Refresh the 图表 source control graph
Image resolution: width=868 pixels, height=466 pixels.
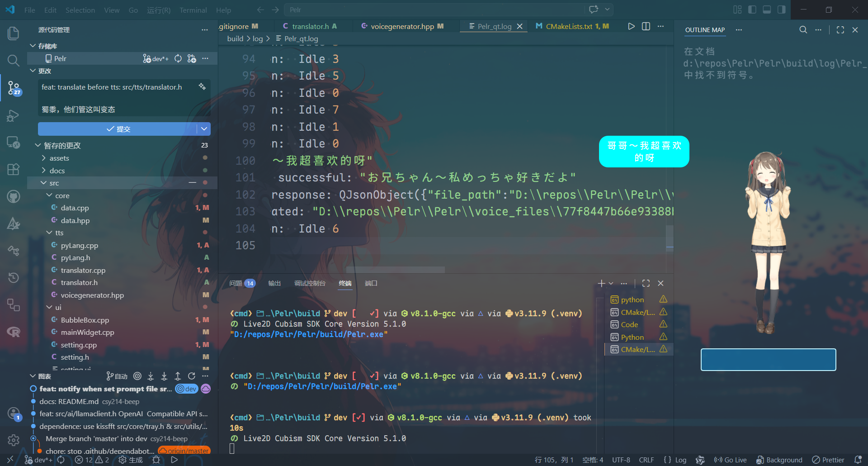[192, 376]
